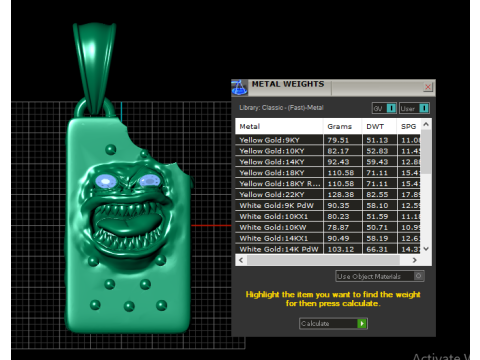
Task: Select the White Gold:14K PdW row
Action: [328, 249]
